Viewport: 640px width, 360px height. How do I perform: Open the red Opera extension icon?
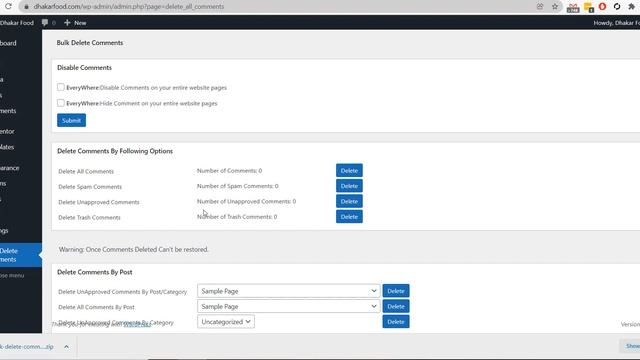tap(602, 7)
